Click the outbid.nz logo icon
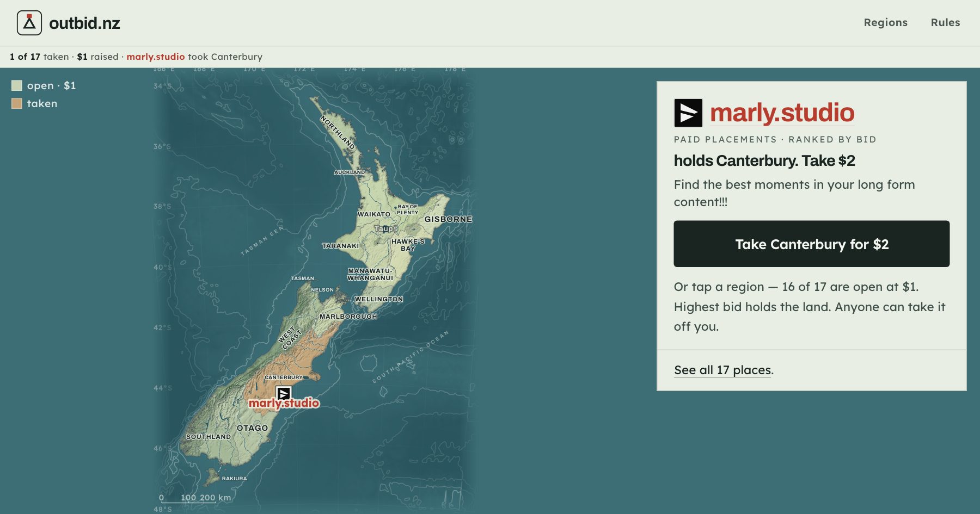Image resolution: width=980 pixels, height=514 pixels. click(29, 23)
